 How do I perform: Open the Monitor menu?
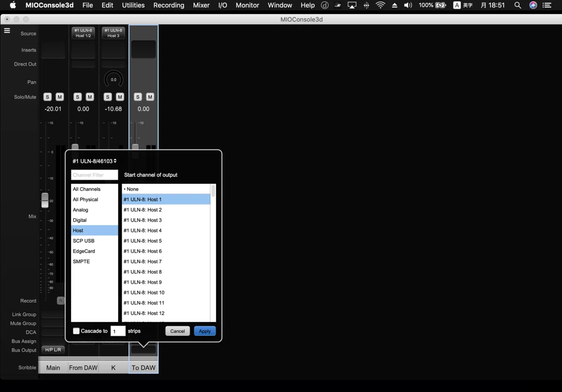click(x=247, y=5)
